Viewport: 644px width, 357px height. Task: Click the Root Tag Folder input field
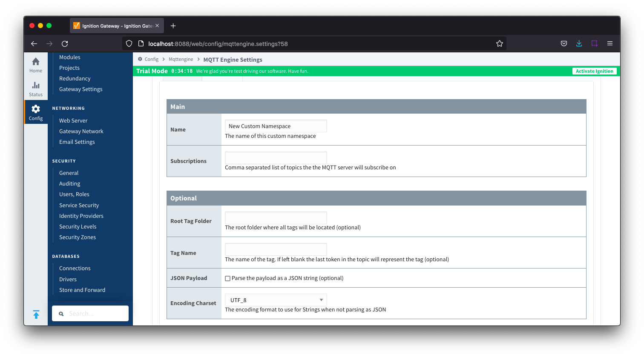[276, 217]
